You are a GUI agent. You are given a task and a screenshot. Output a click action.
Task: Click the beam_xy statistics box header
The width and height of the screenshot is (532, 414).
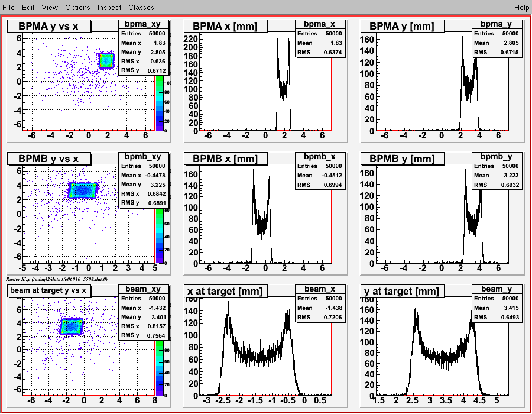pyautogui.click(x=143, y=289)
